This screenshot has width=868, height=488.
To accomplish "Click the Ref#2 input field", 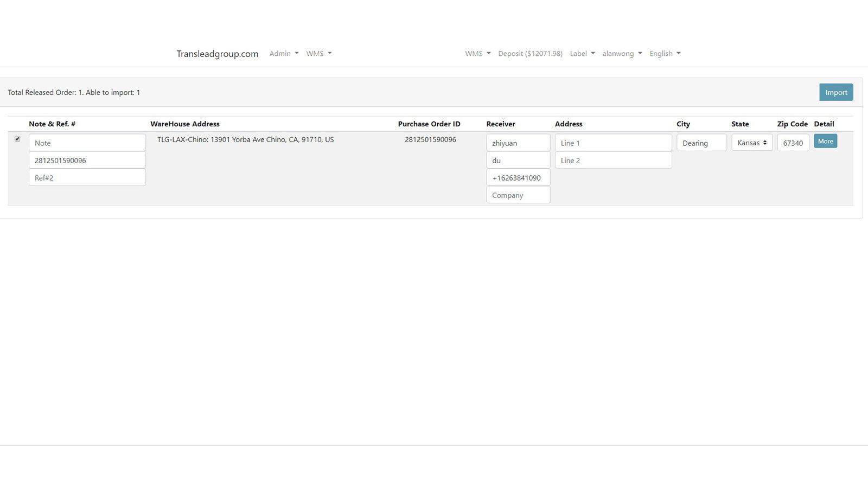I will click(x=87, y=177).
